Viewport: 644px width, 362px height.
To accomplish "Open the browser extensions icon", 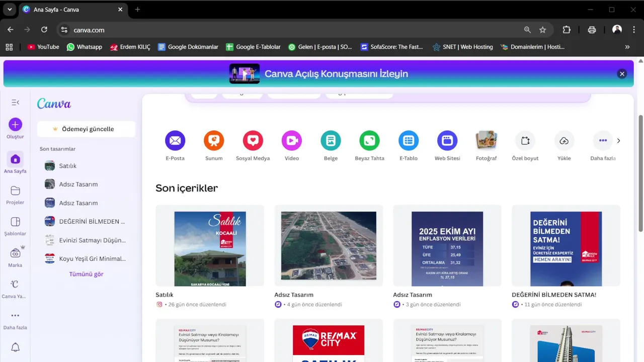I will coord(567,30).
